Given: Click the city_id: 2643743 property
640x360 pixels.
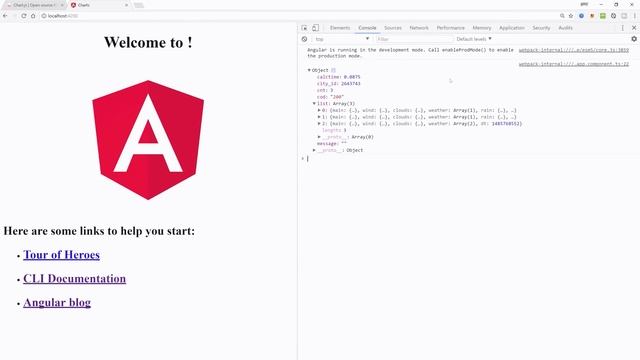Looking at the screenshot, I should pyautogui.click(x=338, y=84).
